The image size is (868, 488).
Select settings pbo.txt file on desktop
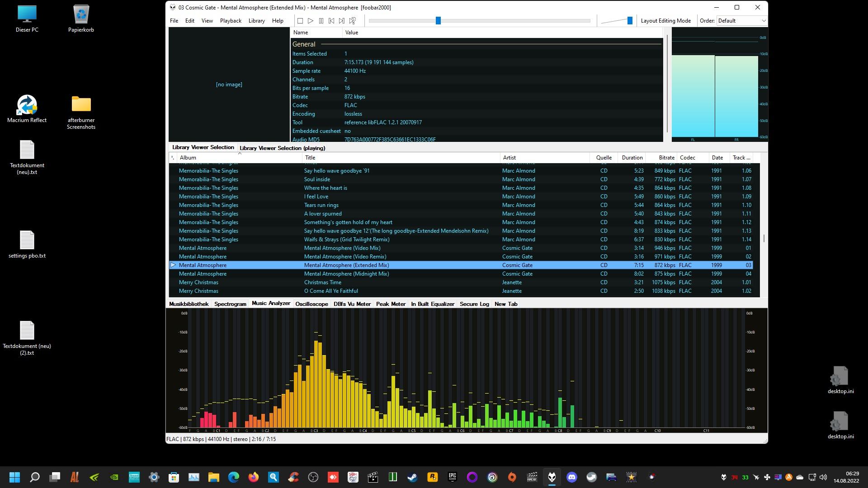tap(27, 244)
